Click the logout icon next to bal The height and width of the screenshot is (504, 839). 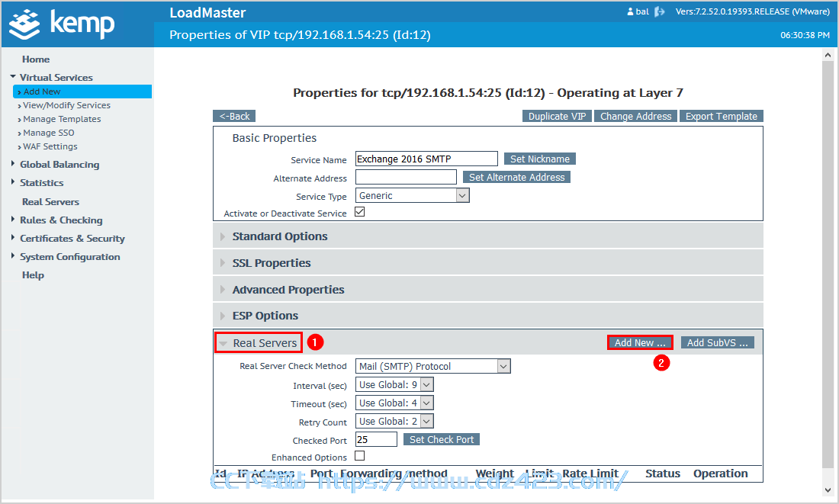pyautogui.click(x=660, y=11)
